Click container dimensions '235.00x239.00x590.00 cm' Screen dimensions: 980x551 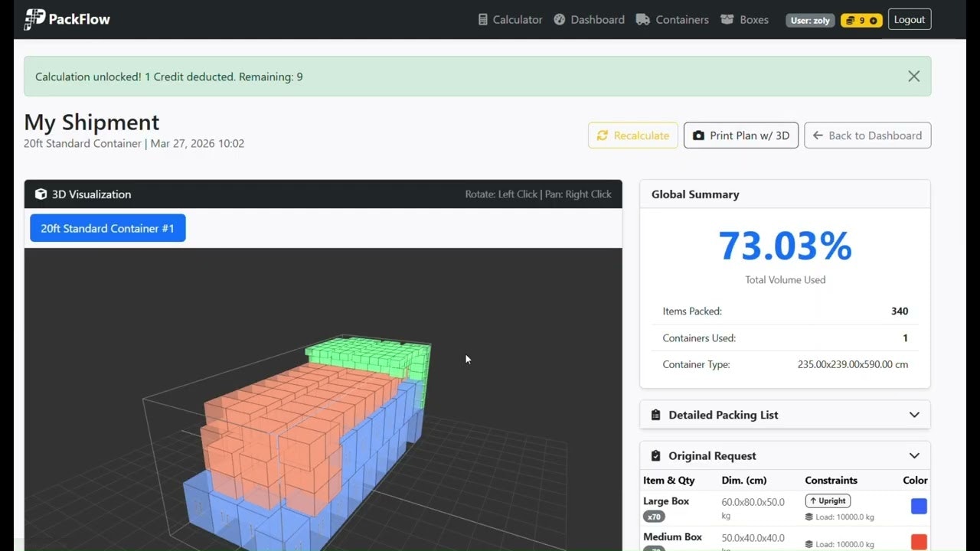click(853, 365)
